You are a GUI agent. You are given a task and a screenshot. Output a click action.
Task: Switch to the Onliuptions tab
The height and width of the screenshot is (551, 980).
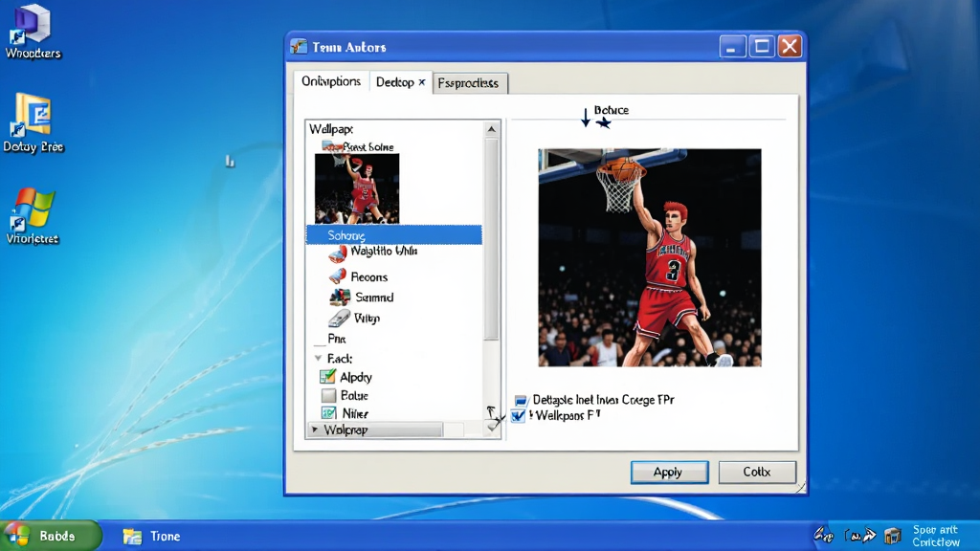click(331, 82)
